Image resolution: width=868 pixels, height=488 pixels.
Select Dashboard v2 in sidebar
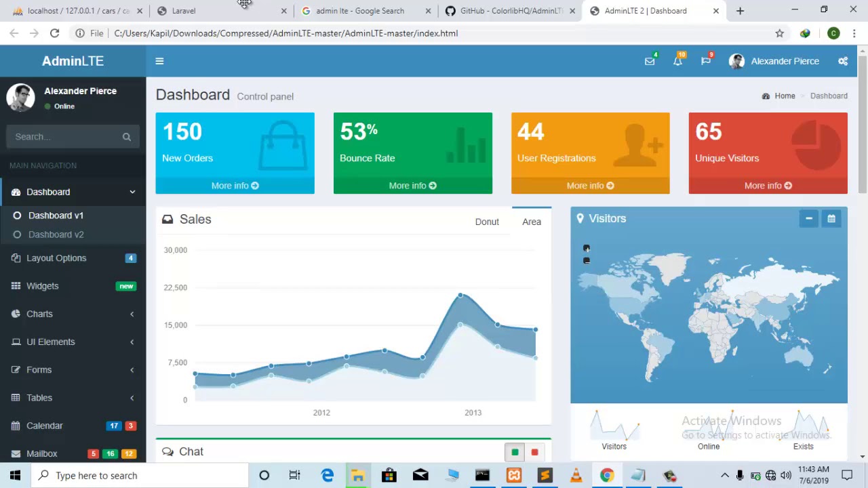tap(56, 235)
